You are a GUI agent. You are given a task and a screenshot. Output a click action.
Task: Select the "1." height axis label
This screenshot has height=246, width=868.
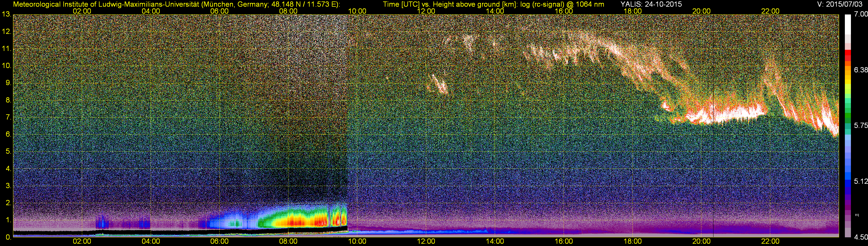pos(8,220)
